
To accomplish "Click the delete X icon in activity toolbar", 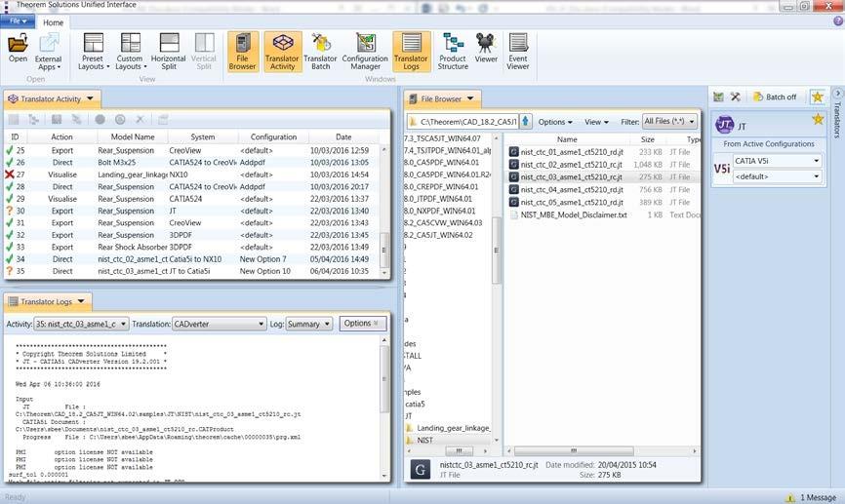I will pos(141,120).
